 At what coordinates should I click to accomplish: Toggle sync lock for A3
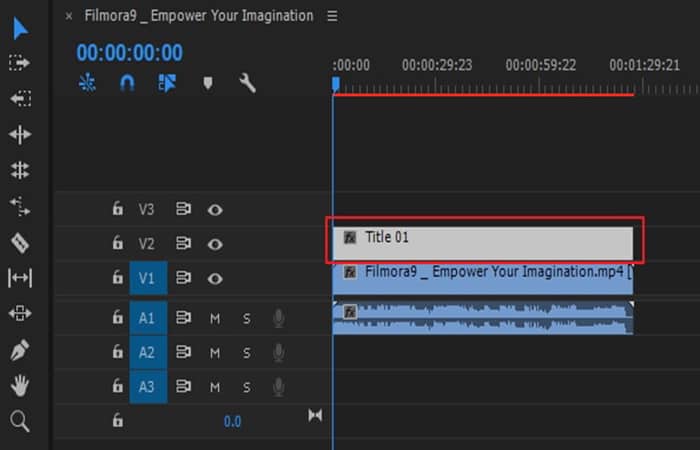coord(183,386)
